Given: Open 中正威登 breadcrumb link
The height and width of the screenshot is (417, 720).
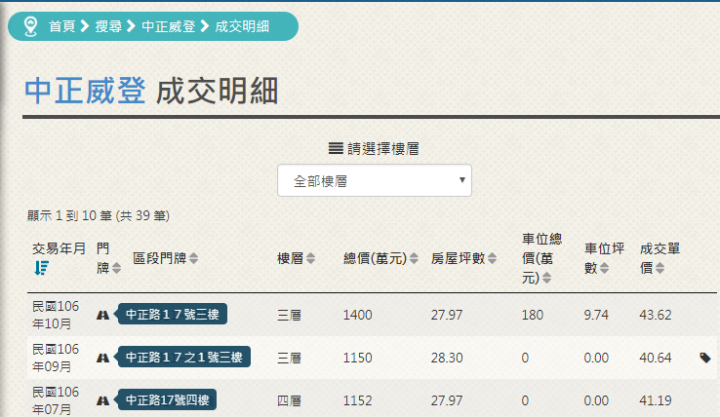Looking at the screenshot, I should [169, 26].
